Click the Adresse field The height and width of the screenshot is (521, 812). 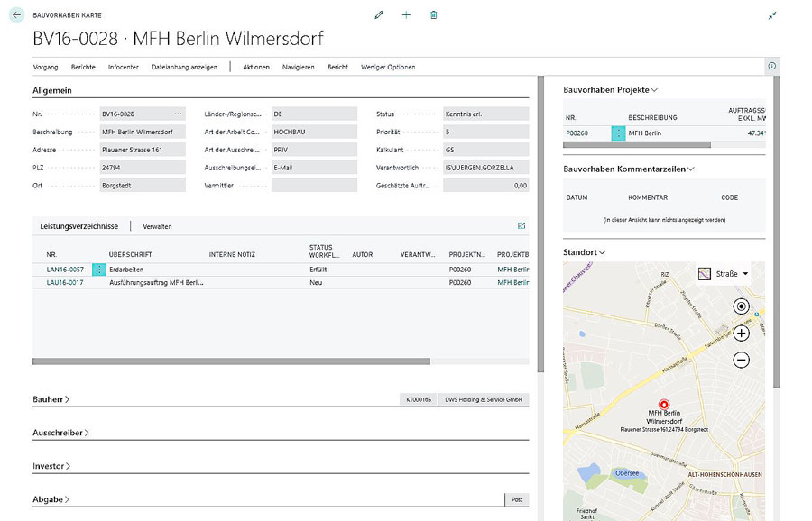tap(143, 150)
